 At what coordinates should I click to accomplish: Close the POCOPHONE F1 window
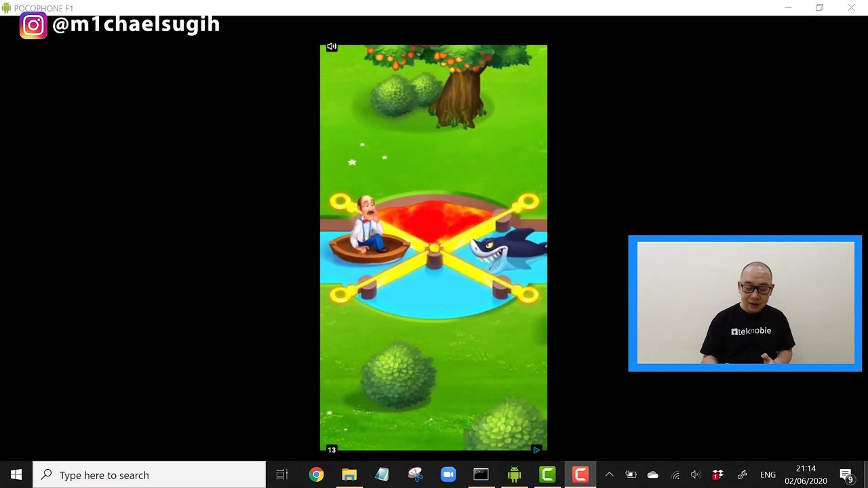click(851, 7)
